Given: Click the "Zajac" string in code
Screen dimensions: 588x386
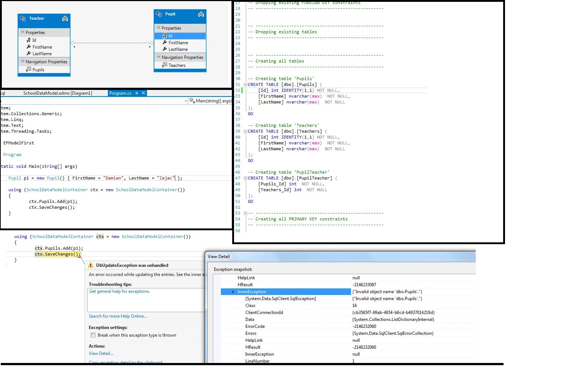Looking at the screenshot, I should (x=166, y=178).
